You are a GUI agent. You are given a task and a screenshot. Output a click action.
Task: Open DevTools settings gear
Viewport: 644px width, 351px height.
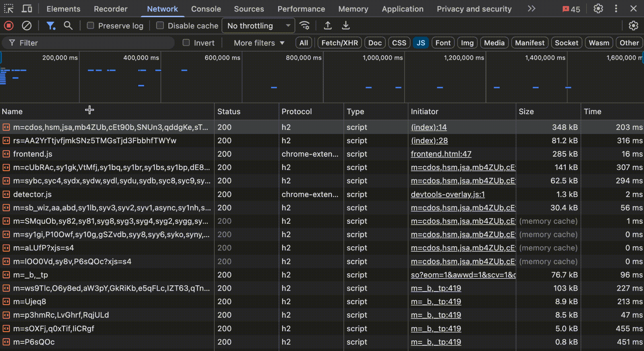[598, 9]
